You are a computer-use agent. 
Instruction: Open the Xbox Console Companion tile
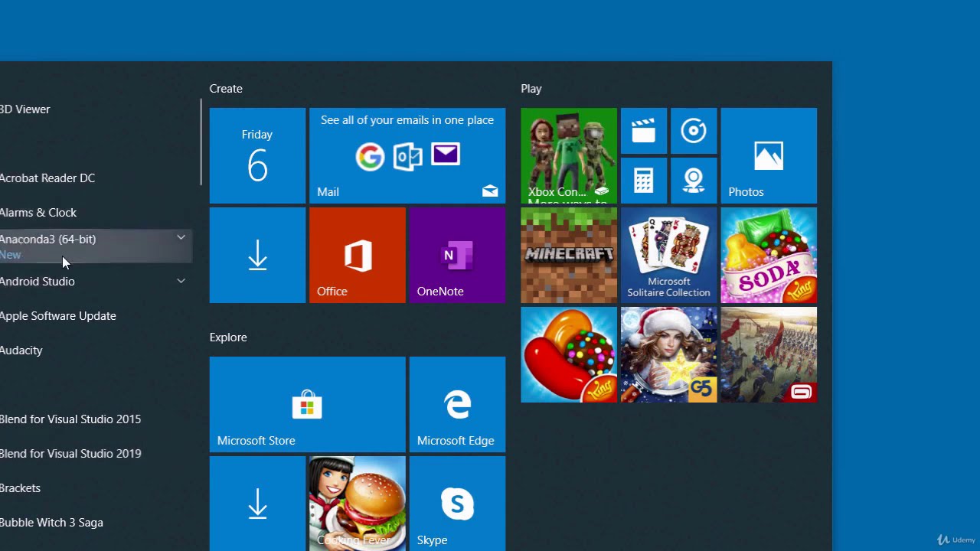coord(569,155)
